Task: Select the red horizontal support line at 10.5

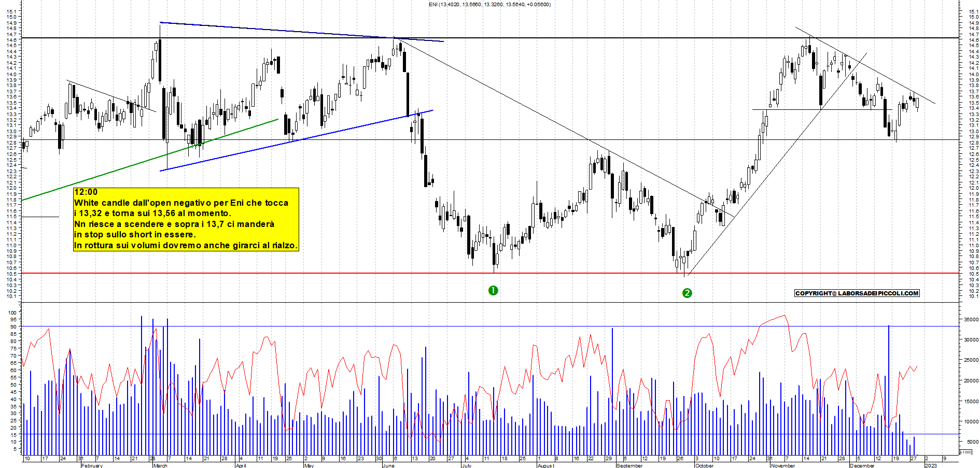Action: 490,273
